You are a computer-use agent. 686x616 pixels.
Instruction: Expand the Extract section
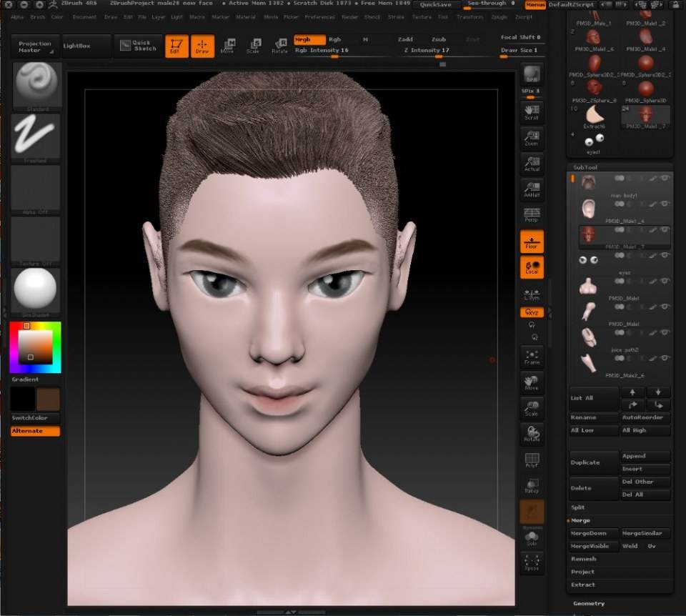pyautogui.click(x=583, y=585)
